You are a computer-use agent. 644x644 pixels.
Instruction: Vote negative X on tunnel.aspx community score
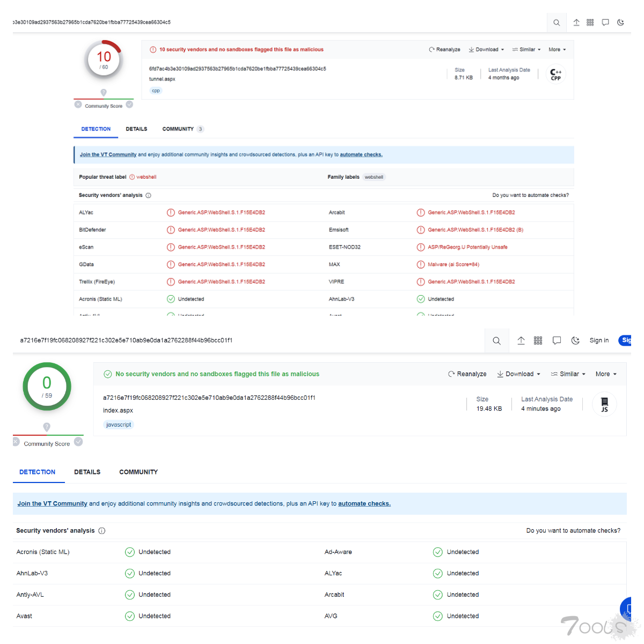(x=78, y=105)
